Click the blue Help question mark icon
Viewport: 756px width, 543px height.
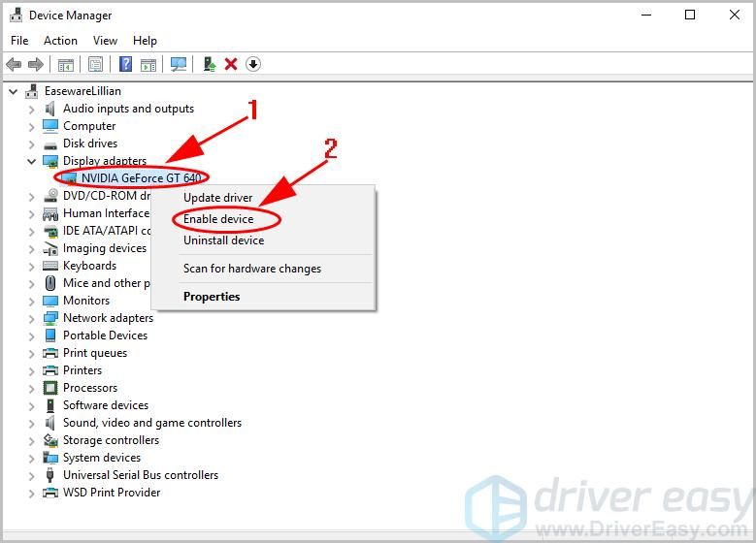tap(125, 65)
